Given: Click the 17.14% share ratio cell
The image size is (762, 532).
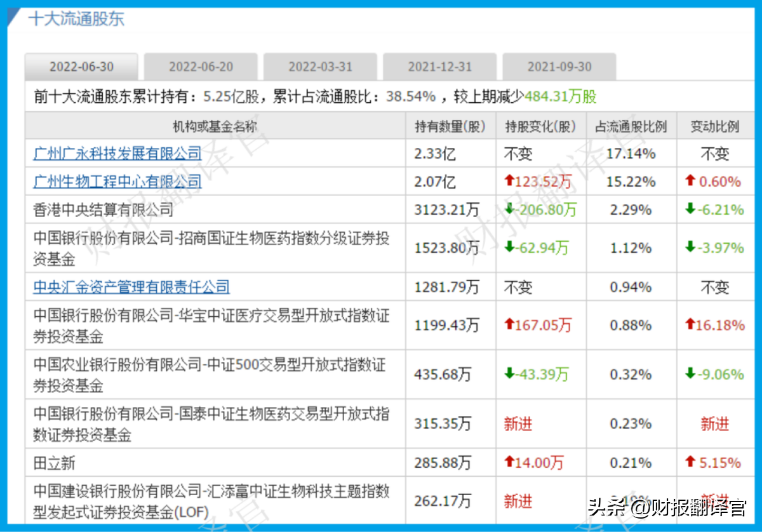Looking at the screenshot, I should point(631,154).
